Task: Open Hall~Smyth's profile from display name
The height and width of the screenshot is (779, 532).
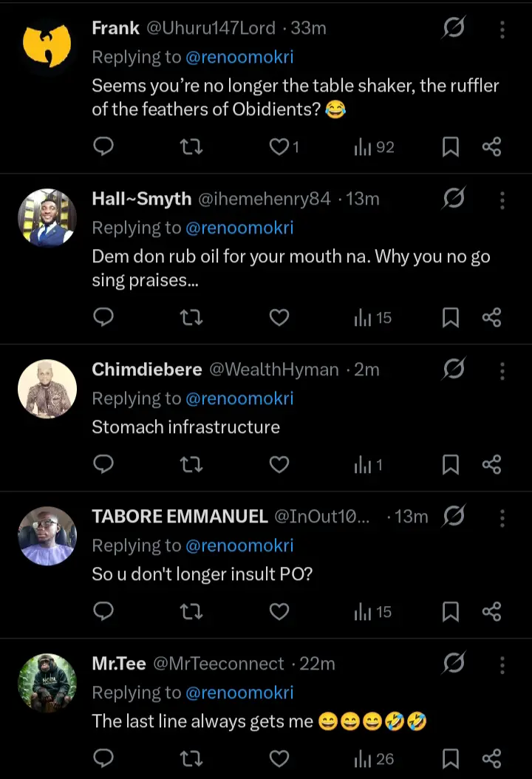Action: 141,199
